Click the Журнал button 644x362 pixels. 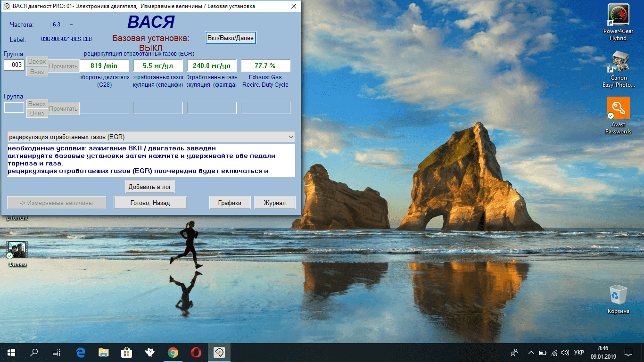coord(274,203)
